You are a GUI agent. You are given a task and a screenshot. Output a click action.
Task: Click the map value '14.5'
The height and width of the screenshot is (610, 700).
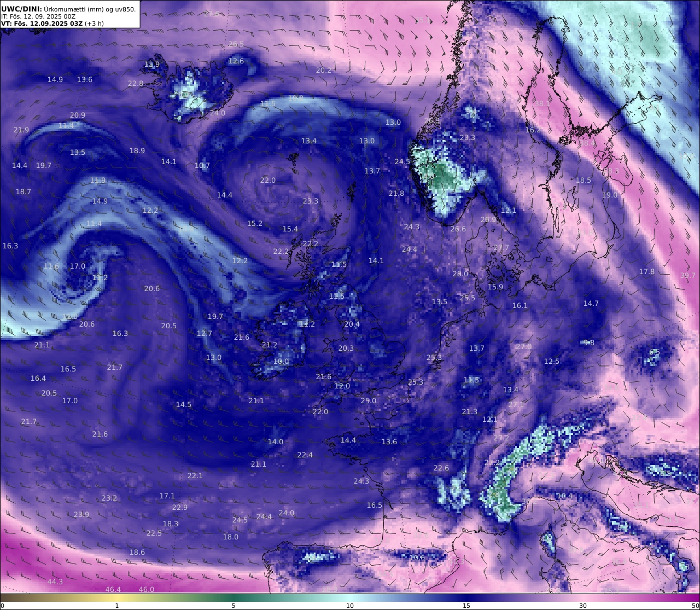point(184,404)
